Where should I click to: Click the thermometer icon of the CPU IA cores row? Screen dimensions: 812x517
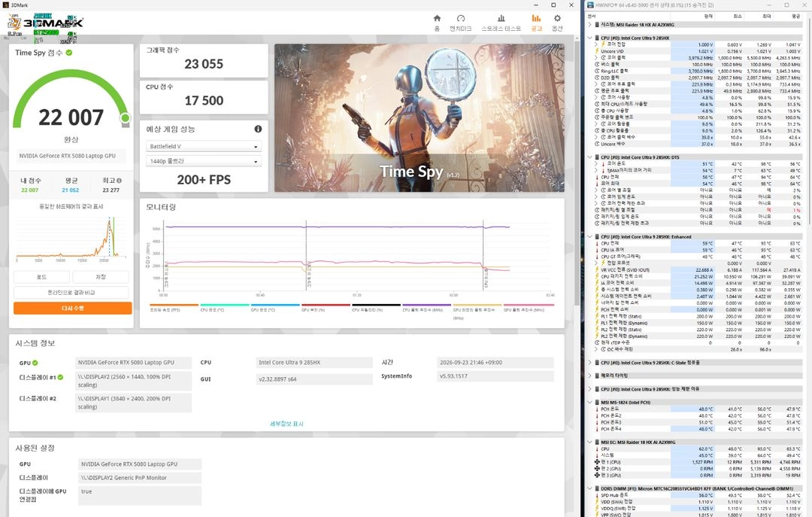[598, 250]
